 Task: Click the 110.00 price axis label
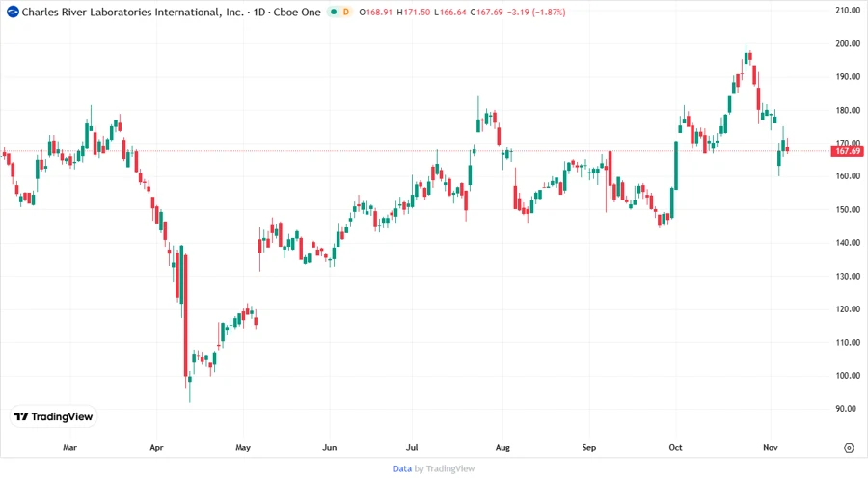coord(848,342)
